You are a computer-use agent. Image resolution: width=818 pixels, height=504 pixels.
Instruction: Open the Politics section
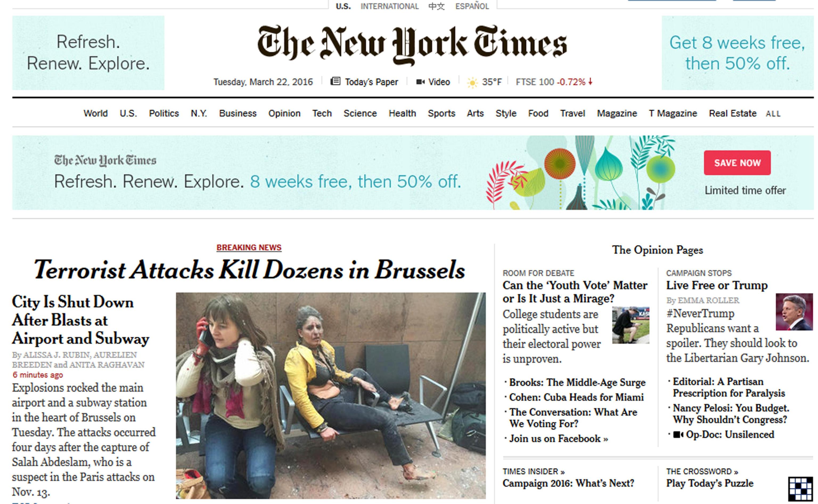pyautogui.click(x=164, y=113)
